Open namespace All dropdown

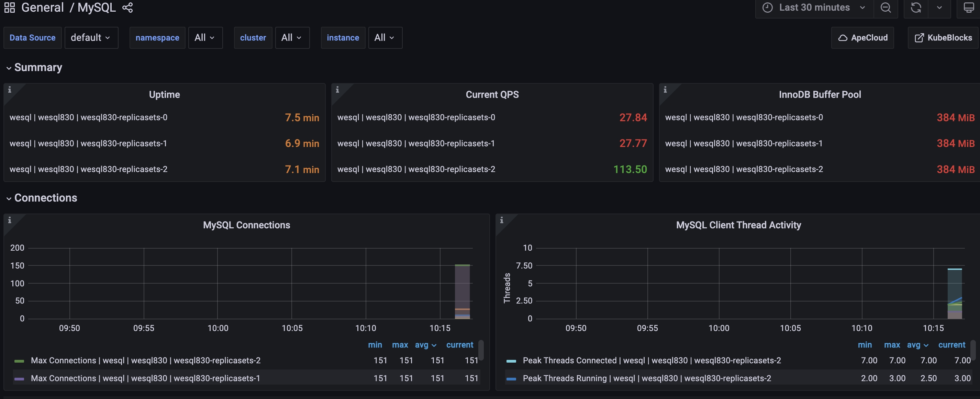(205, 38)
